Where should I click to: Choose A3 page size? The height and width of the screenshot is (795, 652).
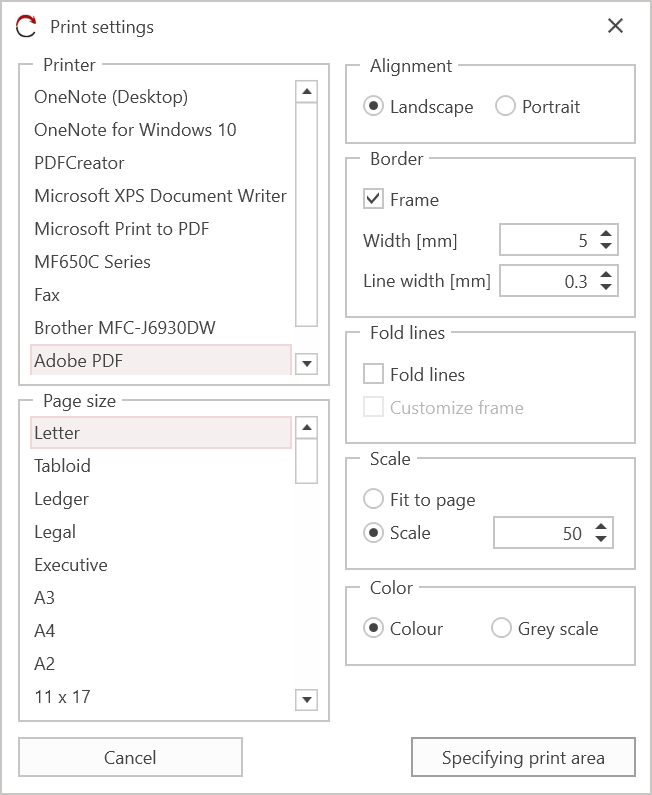pyautogui.click(x=45, y=598)
